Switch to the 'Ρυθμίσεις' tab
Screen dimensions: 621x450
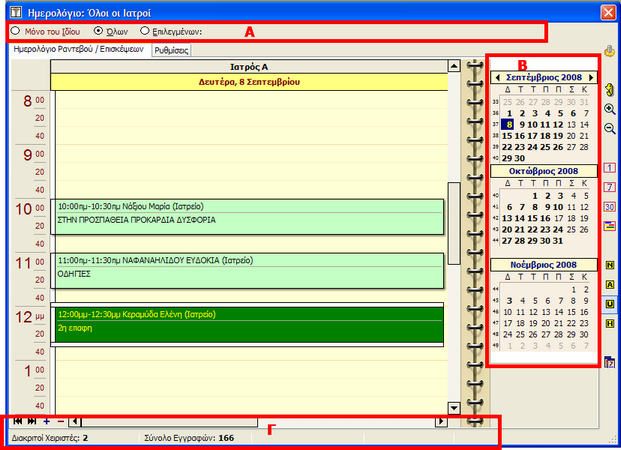[x=171, y=50]
